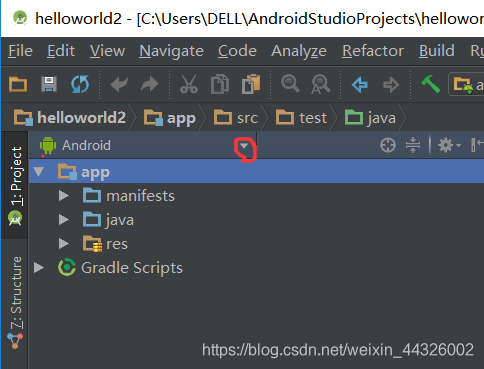
Task: Click the Paste clipboard icon
Action: click(x=251, y=84)
